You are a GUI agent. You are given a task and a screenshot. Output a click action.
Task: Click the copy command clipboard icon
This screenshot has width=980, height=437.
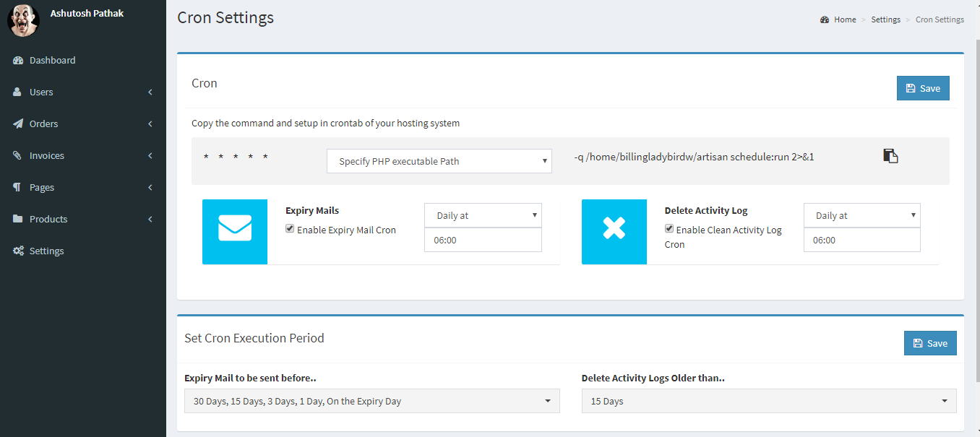click(890, 155)
